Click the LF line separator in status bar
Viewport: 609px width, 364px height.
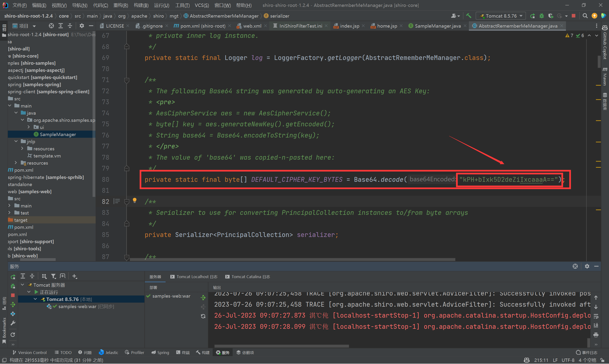[555, 360]
